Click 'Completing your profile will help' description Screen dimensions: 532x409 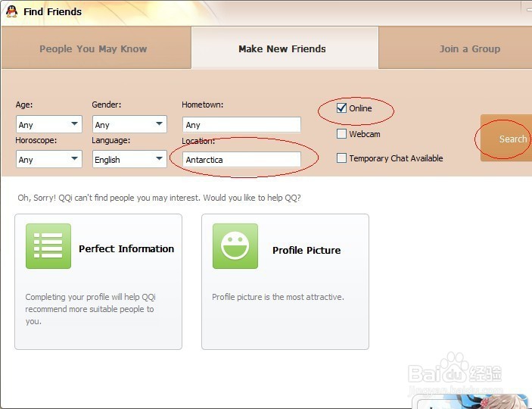(90, 309)
